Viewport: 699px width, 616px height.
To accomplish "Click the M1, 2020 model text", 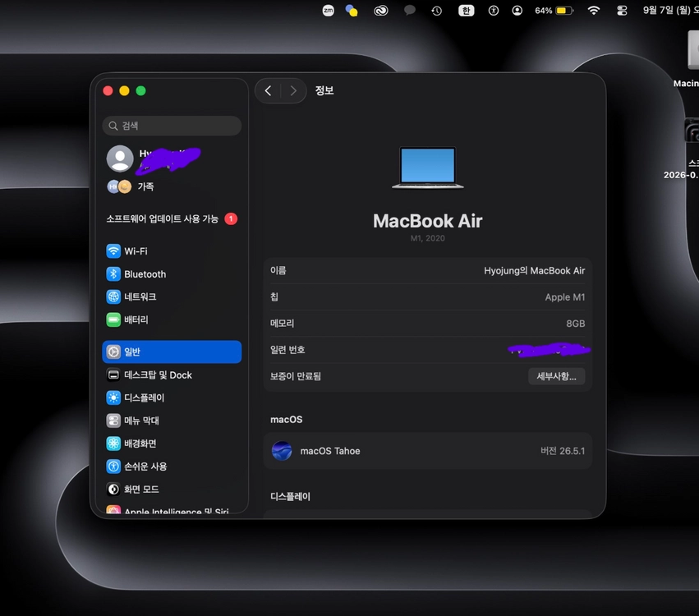I will (x=427, y=238).
